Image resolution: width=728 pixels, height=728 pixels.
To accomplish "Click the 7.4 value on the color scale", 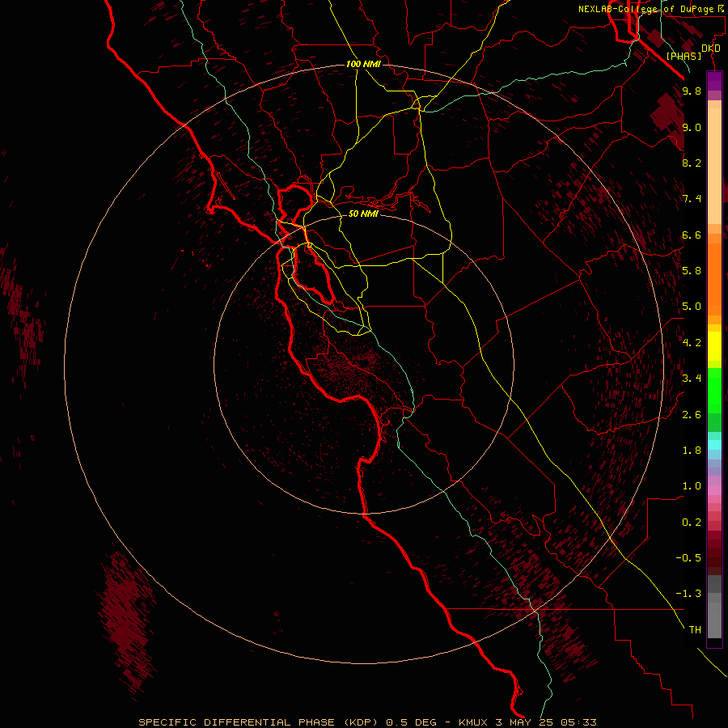I will click(692, 199).
